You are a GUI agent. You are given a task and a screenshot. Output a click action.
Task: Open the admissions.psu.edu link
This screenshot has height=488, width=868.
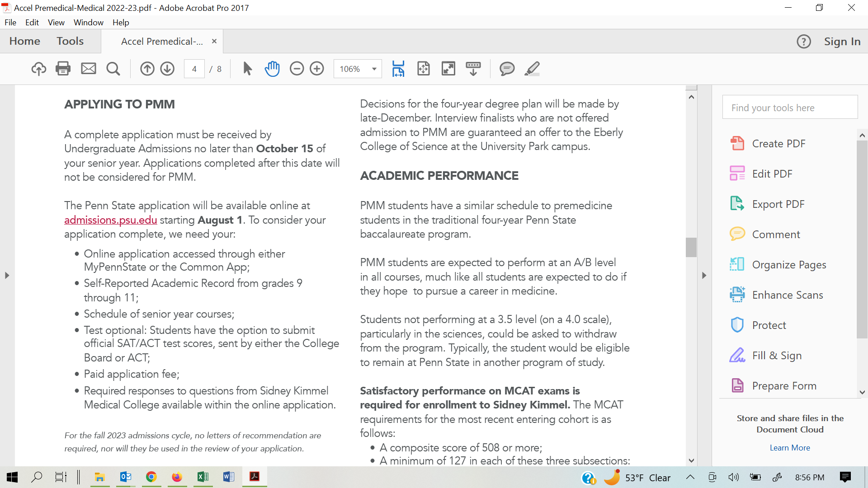[110, 220]
